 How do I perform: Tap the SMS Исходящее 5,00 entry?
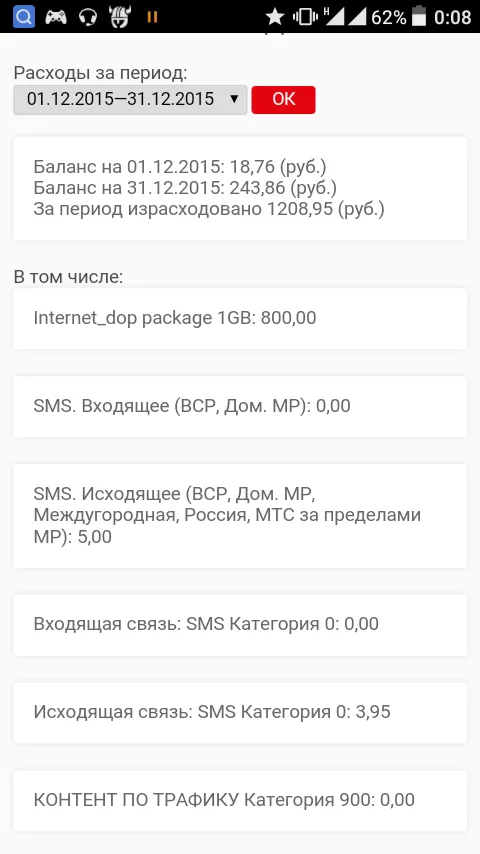pos(240,516)
